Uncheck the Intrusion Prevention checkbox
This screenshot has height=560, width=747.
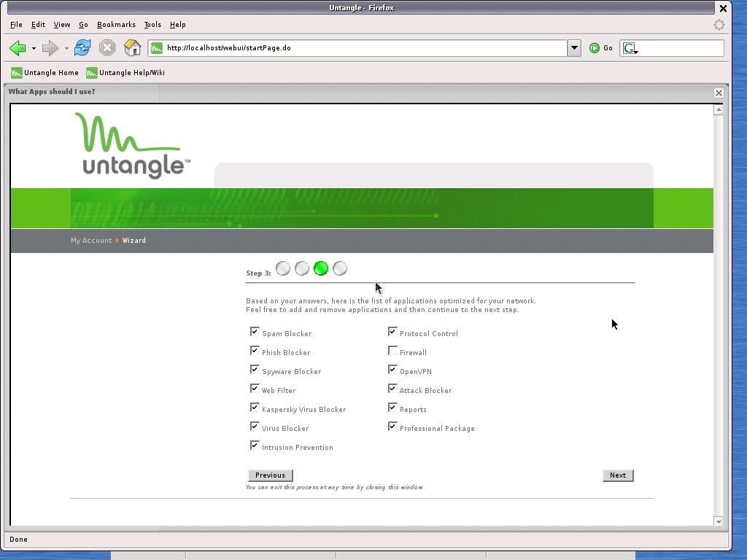point(255,446)
